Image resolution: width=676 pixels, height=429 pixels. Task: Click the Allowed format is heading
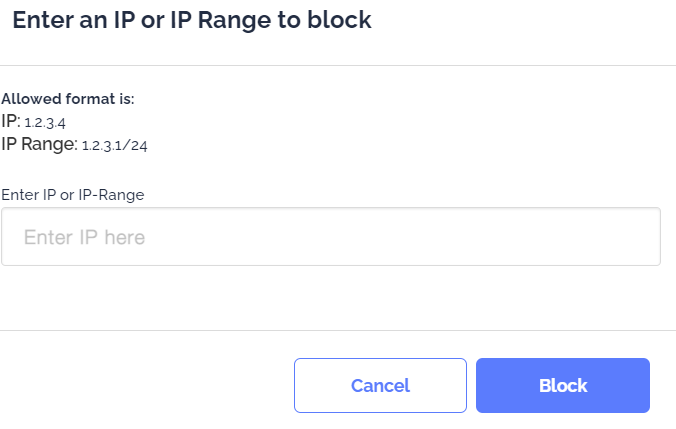pyautogui.click(x=68, y=99)
